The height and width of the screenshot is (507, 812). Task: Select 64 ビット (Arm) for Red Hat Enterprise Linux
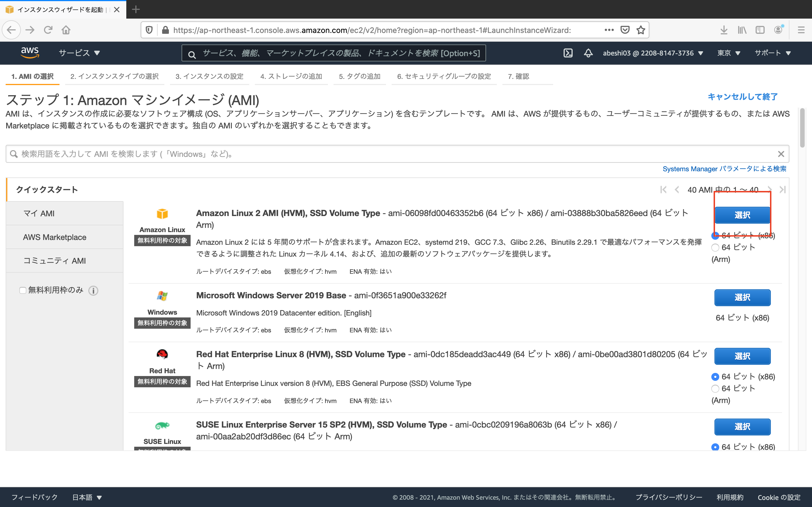click(716, 389)
